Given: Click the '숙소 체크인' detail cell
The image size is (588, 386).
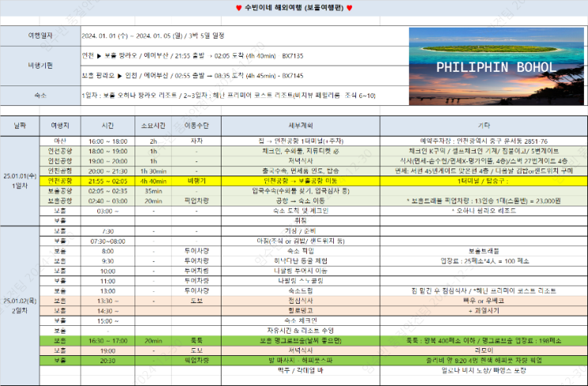Looking at the screenshot, I should click(x=301, y=321).
